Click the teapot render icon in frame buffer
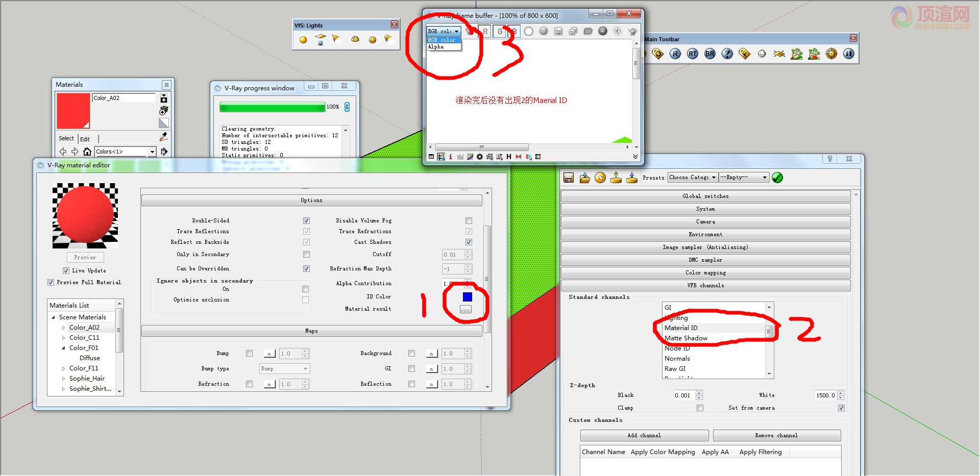980x476 pixels. (633, 31)
